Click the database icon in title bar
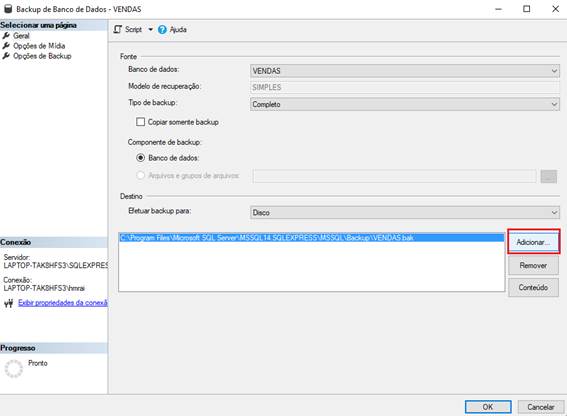Viewport: 567px width, 416px height. [x=8, y=9]
